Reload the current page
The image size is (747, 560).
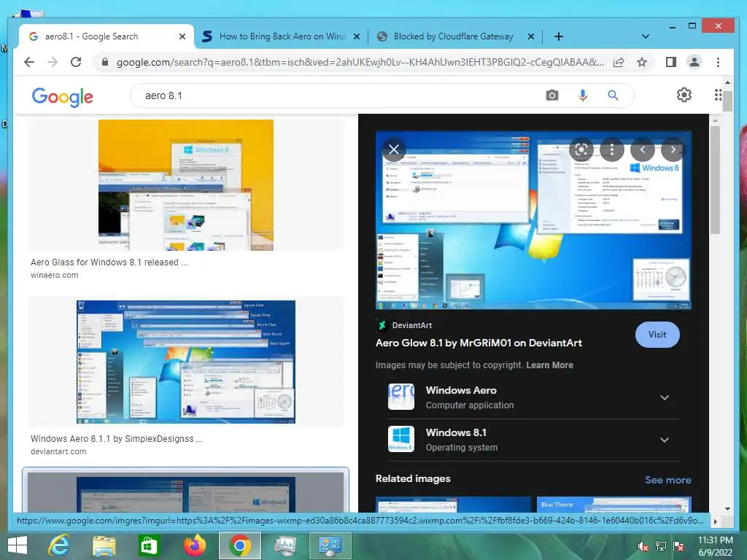[x=76, y=62]
